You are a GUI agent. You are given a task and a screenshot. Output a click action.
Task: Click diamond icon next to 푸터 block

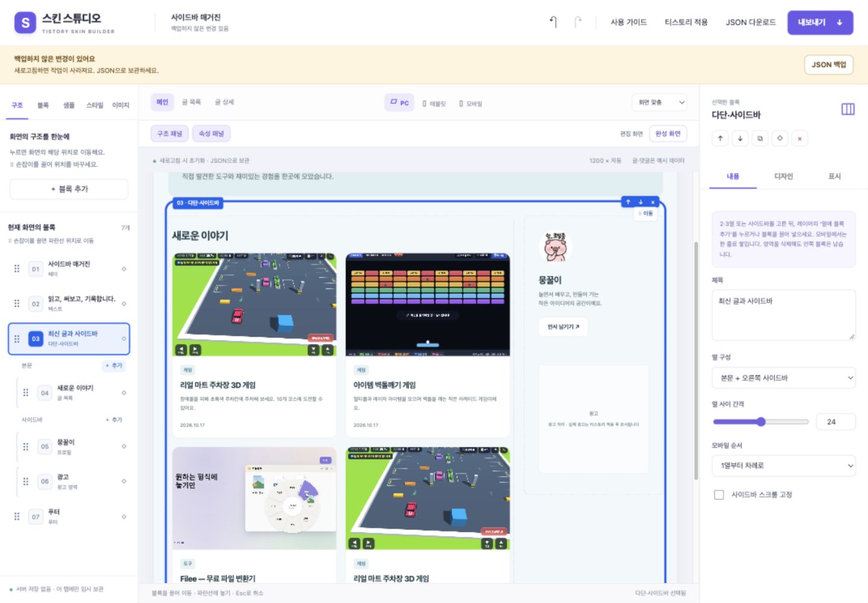point(124,517)
